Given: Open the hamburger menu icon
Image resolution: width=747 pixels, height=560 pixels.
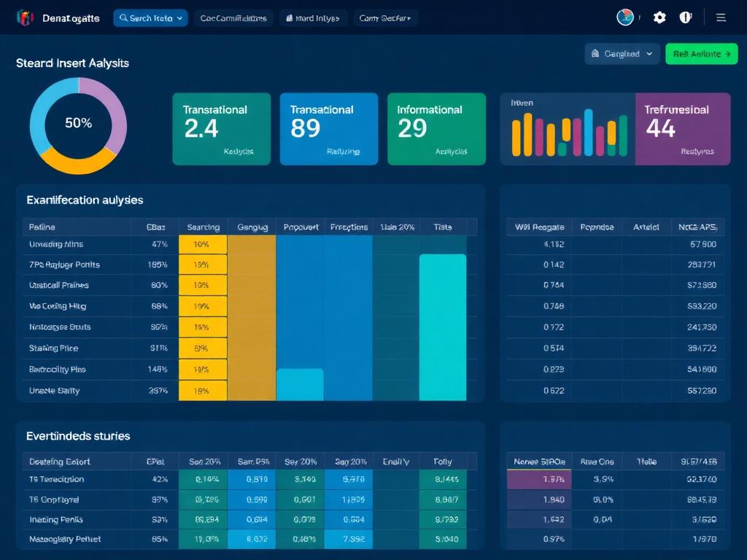Looking at the screenshot, I should (x=721, y=17).
